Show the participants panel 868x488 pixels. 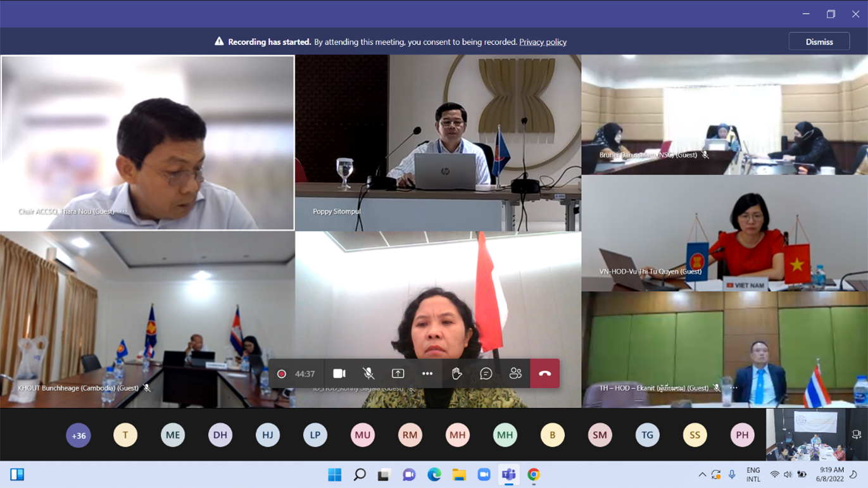coord(515,373)
